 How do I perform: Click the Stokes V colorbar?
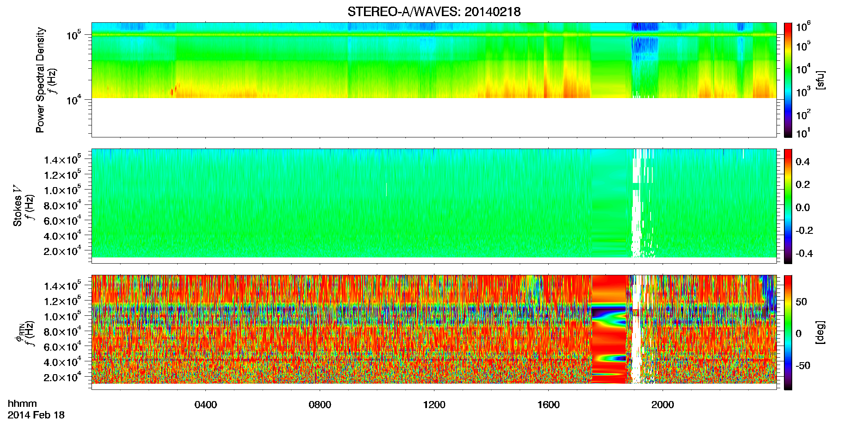click(x=788, y=206)
